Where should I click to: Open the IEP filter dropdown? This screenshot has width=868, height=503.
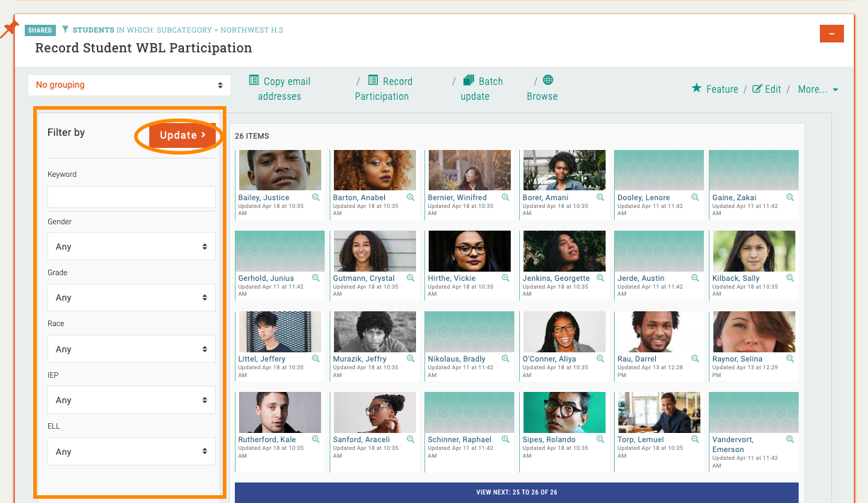(x=132, y=400)
